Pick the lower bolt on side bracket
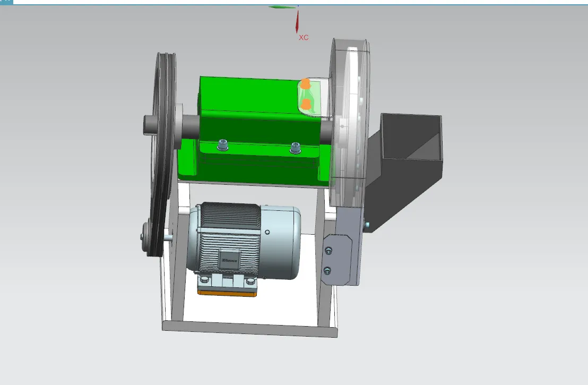This screenshot has height=385, width=588. (327, 270)
